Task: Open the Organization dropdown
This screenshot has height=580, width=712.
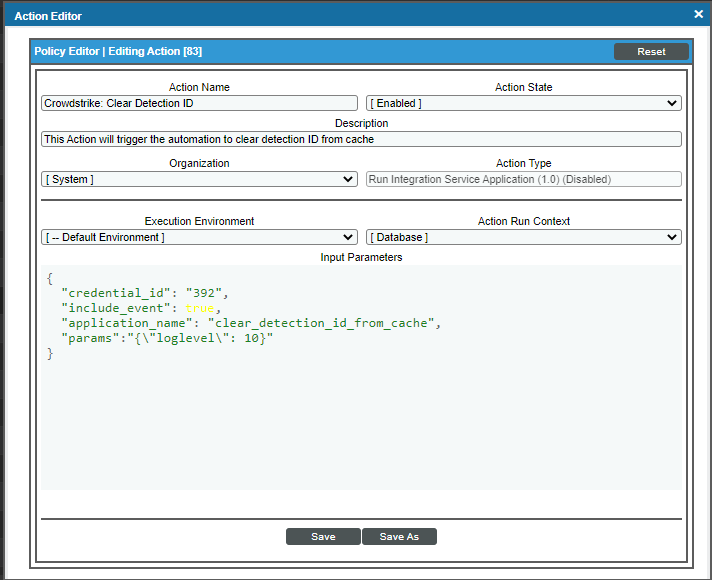Action: tap(199, 179)
